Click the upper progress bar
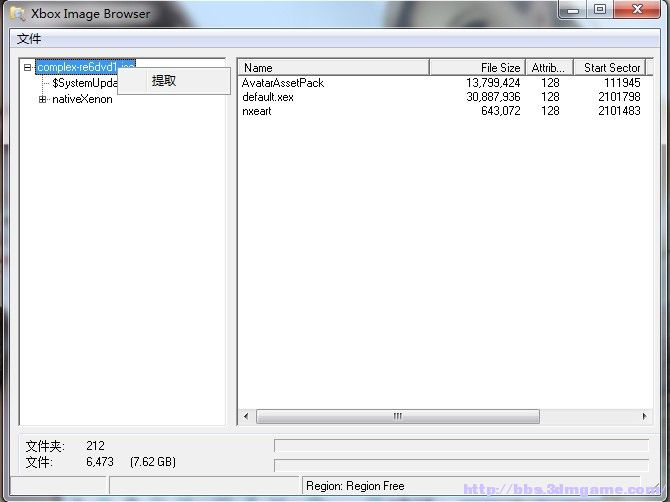 (460, 445)
